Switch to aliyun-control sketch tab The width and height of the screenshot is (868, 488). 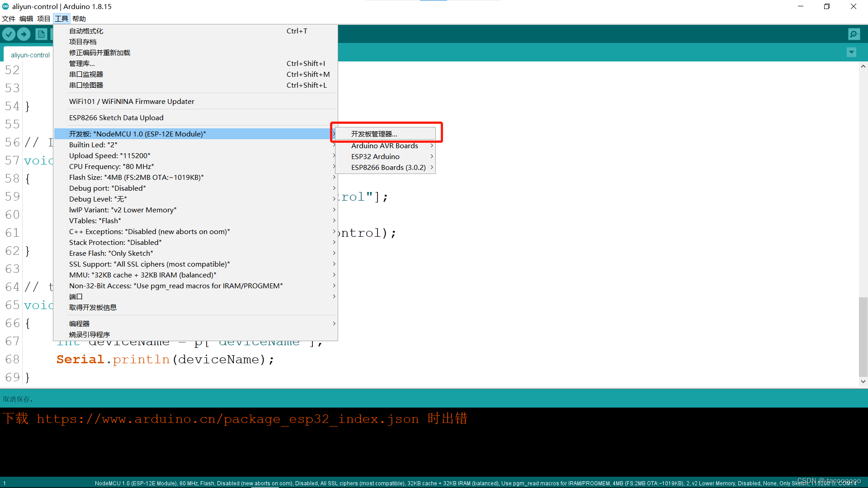tap(30, 55)
